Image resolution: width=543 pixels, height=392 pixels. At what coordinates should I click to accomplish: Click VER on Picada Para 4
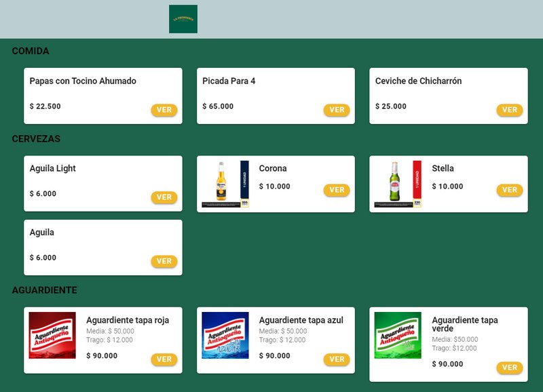[x=337, y=110]
